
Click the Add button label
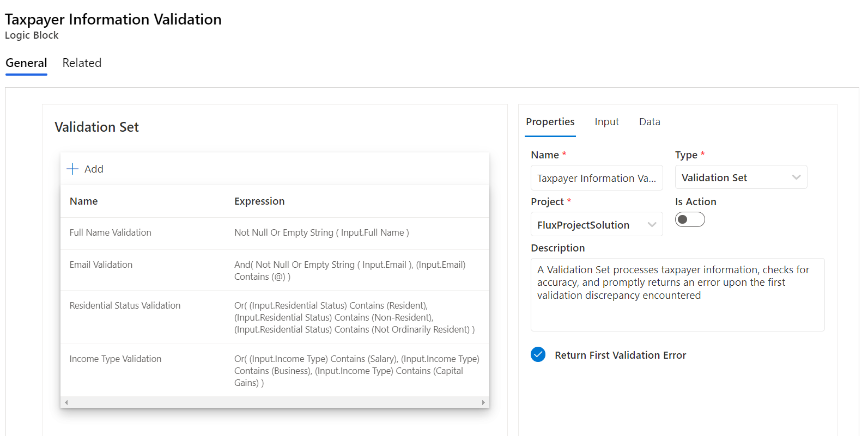pos(94,169)
